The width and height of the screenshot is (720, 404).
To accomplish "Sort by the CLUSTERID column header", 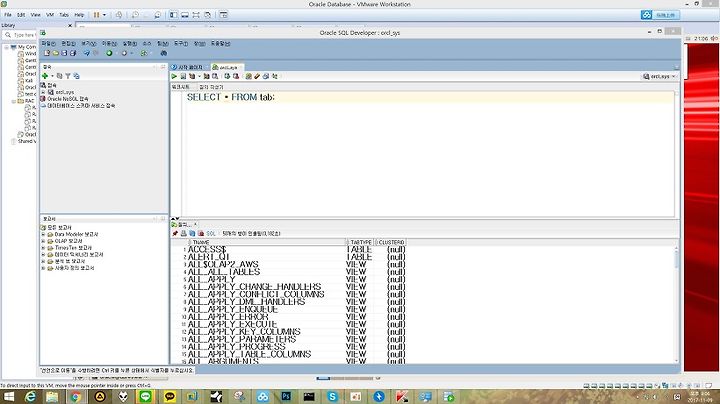I will click(391, 242).
